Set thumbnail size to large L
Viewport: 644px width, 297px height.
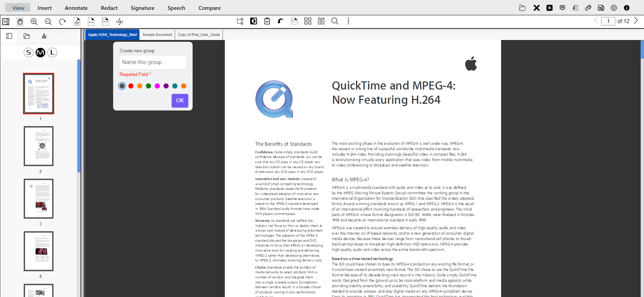(52, 53)
